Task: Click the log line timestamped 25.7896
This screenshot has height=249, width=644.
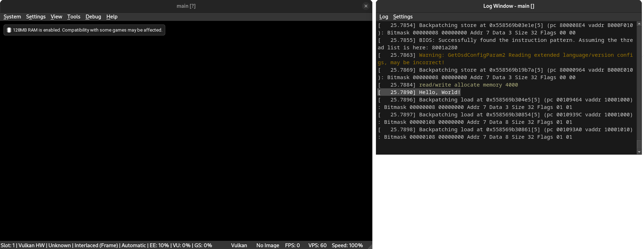Action: tap(505, 103)
